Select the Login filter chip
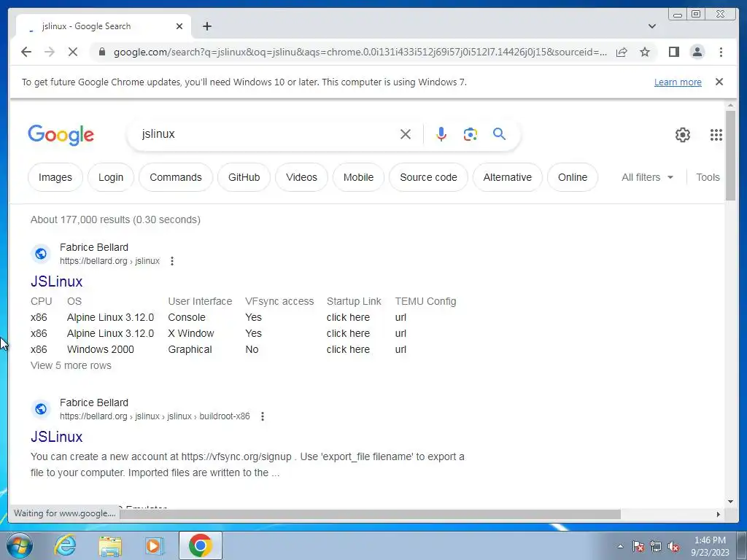Image resolution: width=747 pixels, height=560 pixels. pos(111,177)
